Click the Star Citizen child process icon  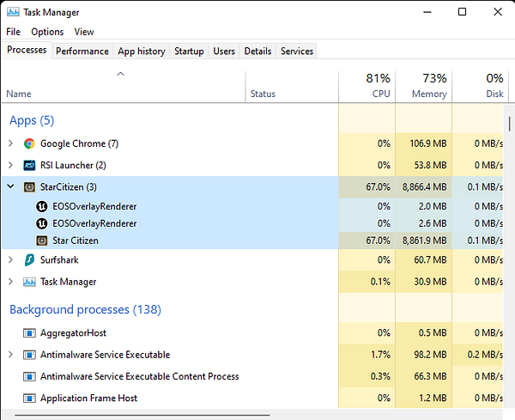pyautogui.click(x=42, y=240)
